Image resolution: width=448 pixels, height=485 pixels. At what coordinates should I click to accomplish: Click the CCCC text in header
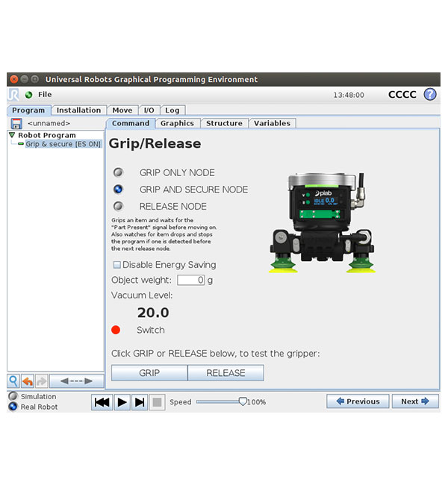pos(402,94)
